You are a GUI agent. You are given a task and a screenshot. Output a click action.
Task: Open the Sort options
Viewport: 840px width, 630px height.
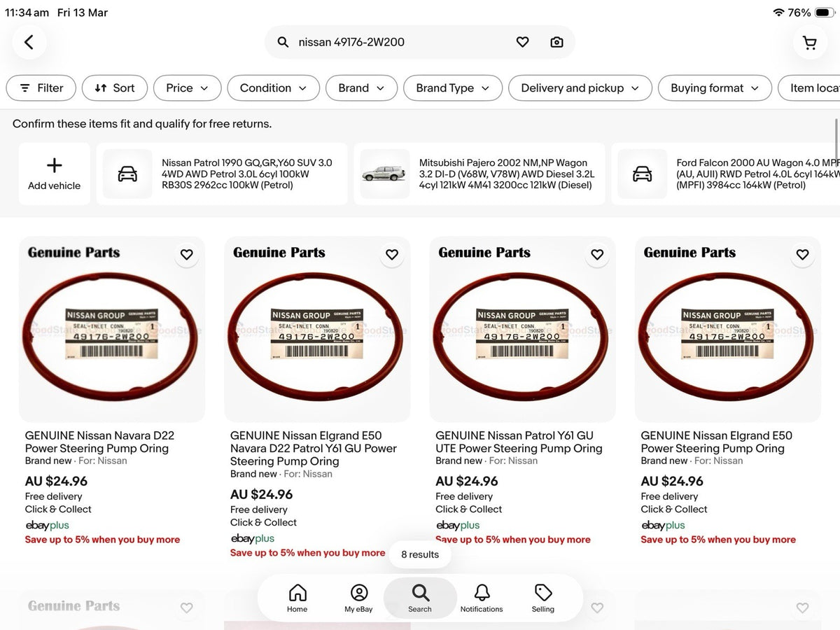coord(115,88)
